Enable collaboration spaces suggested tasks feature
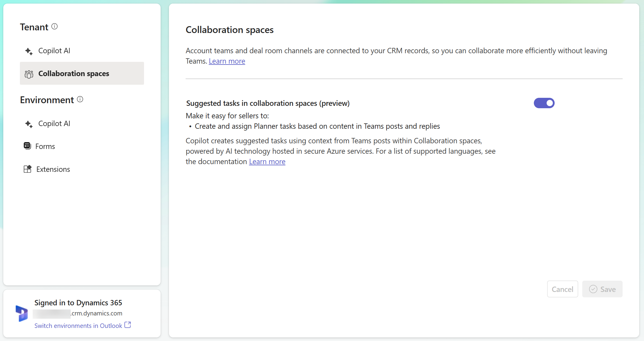The height and width of the screenshot is (341, 644). point(544,103)
